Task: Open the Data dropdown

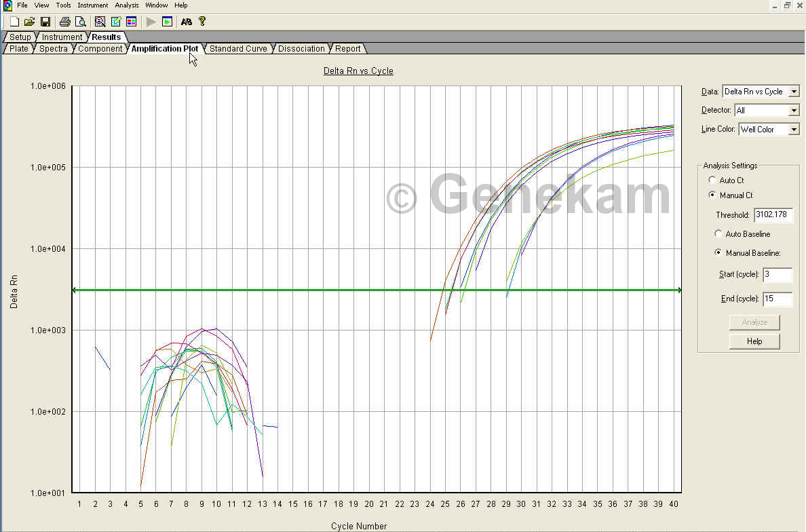Action: pos(794,92)
